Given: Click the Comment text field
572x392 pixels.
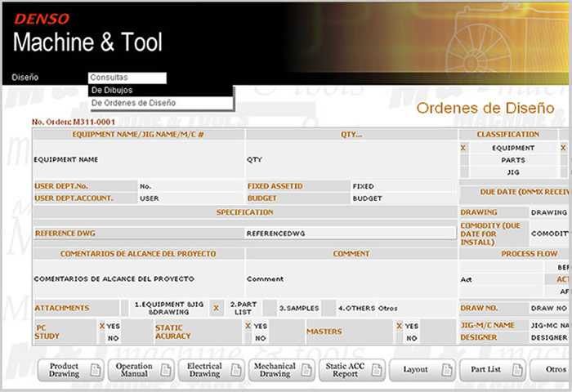Looking at the screenshot, I should coord(349,278).
